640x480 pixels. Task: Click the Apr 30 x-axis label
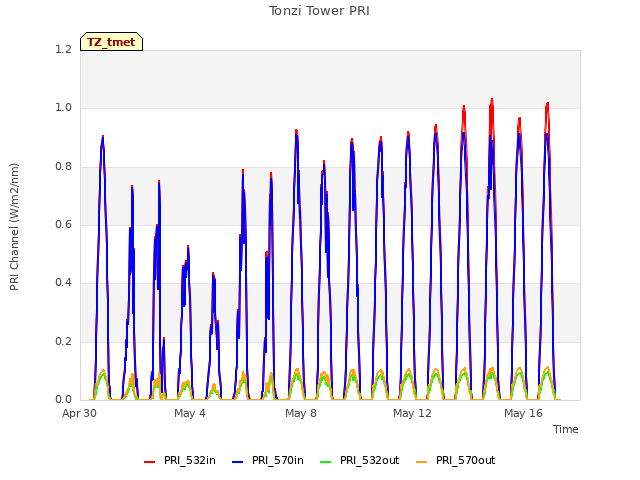point(79,413)
